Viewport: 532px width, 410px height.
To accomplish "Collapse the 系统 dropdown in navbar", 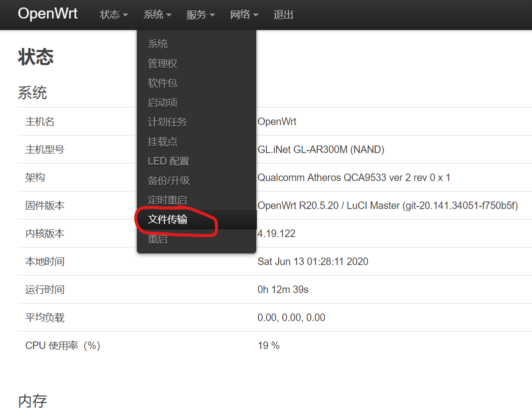I will tap(157, 14).
